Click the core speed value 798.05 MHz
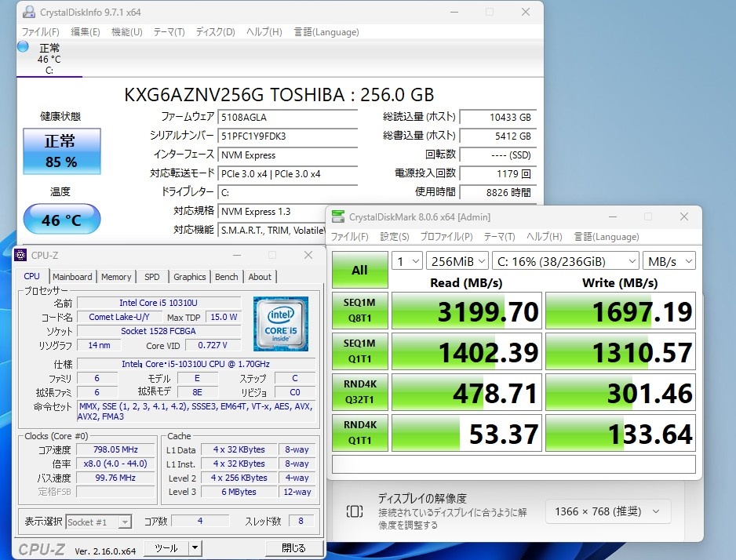The height and width of the screenshot is (560, 736). point(115,449)
